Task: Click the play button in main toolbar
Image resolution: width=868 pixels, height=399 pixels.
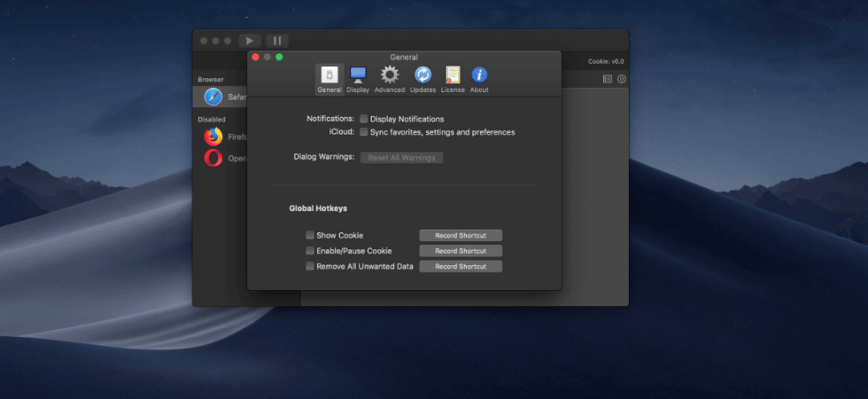Action: (250, 41)
